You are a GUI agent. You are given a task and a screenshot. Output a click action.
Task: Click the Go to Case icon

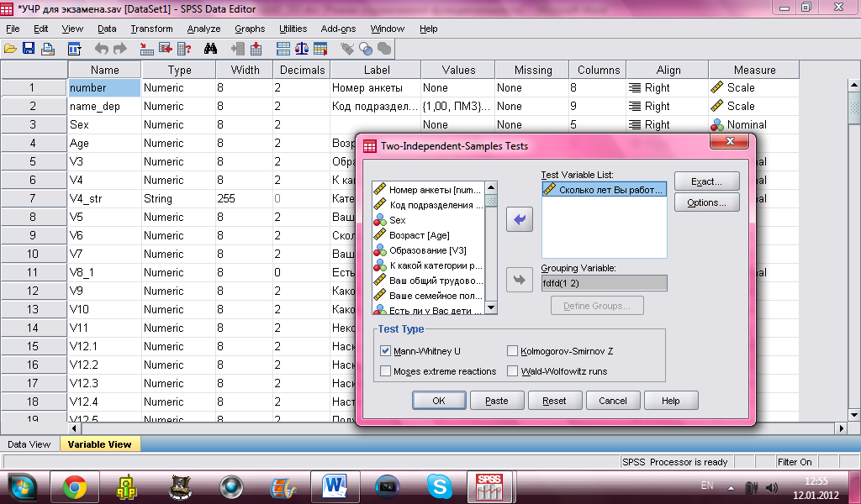[146, 49]
